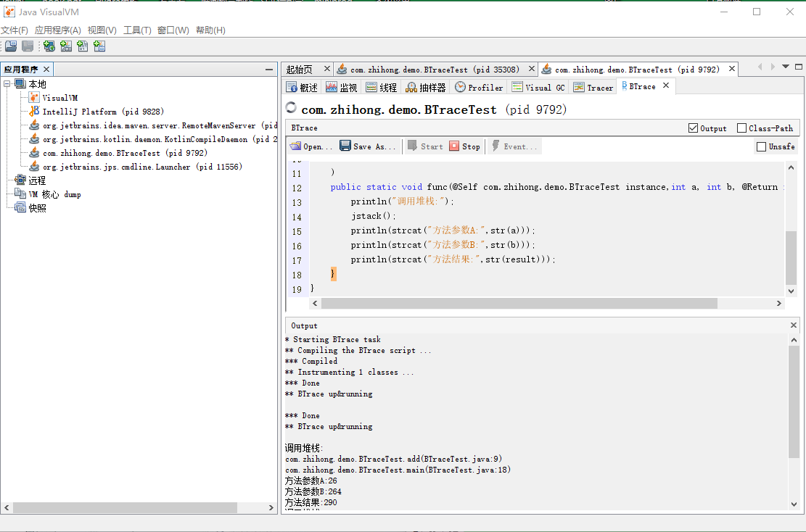Close the 应用程序 panel tab
The image size is (806, 532).
pyautogui.click(x=46, y=70)
